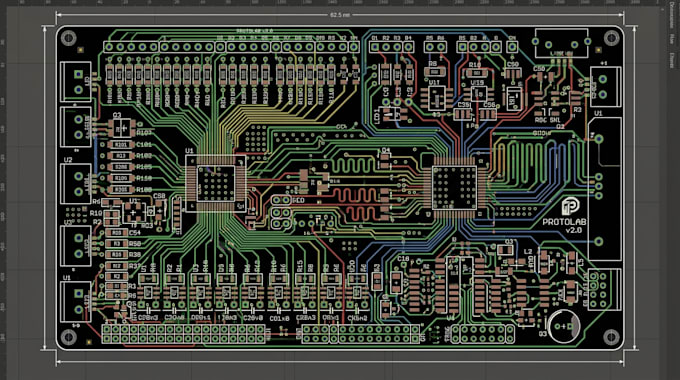The image size is (680, 380).
Task: Click the R50 designator label
Action: pyautogui.click(x=135, y=244)
